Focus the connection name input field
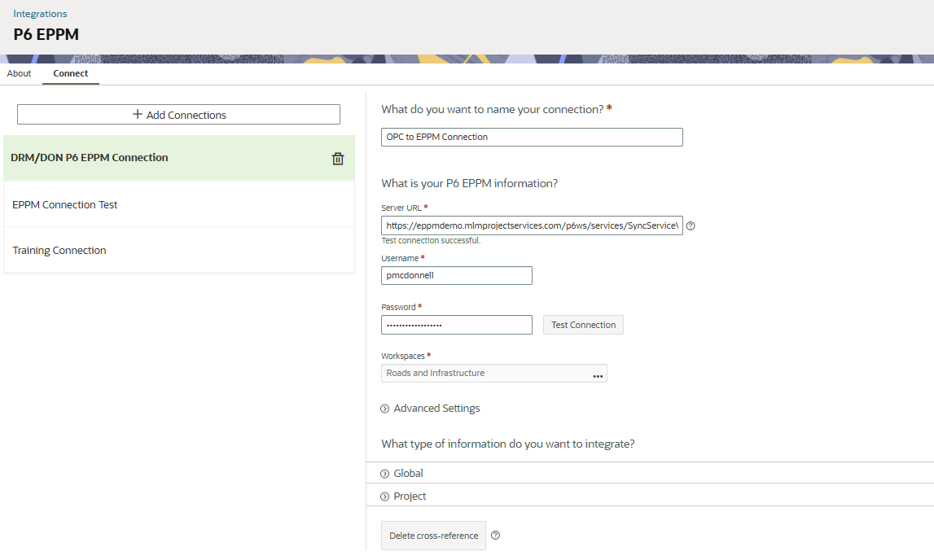Viewport: 934px width, 560px height. click(x=532, y=137)
